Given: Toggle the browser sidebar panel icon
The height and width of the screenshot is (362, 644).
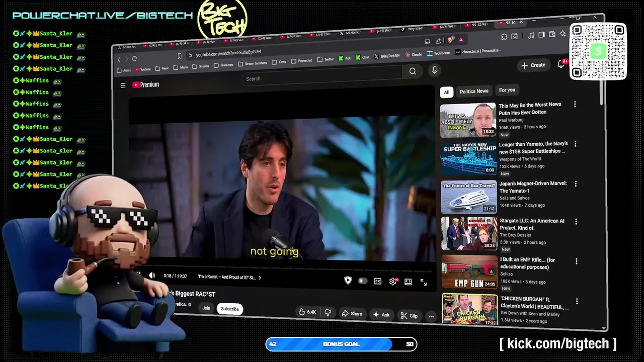Looking at the screenshot, I should tap(542, 35).
